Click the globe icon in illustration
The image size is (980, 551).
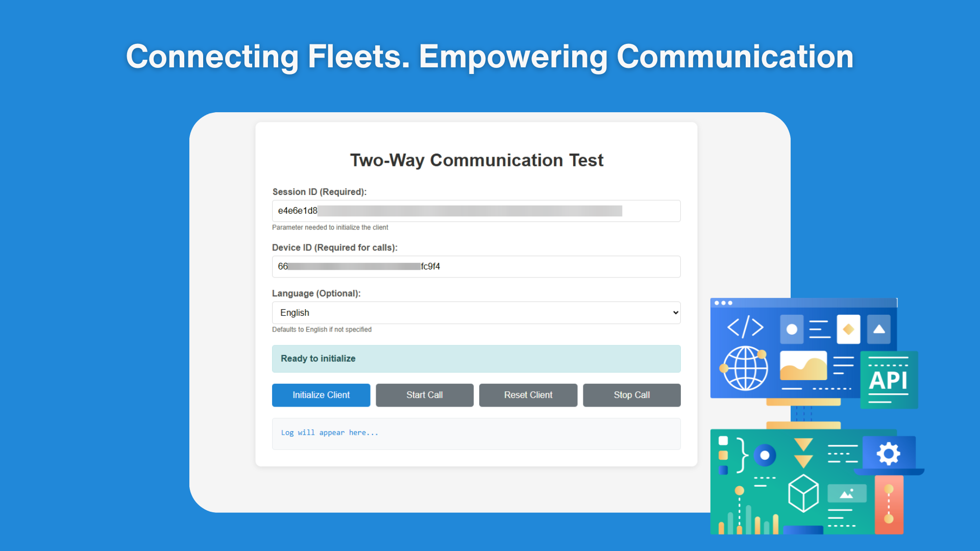tap(745, 368)
